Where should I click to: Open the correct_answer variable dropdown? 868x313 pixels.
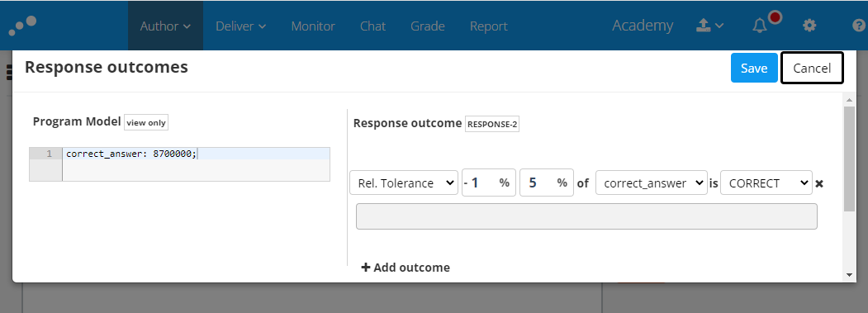tap(651, 183)
